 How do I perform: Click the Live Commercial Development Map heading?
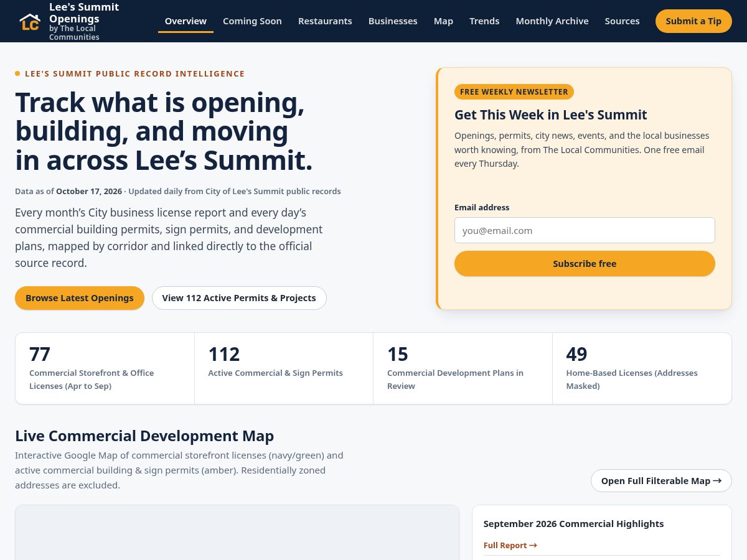click(144, 436)
